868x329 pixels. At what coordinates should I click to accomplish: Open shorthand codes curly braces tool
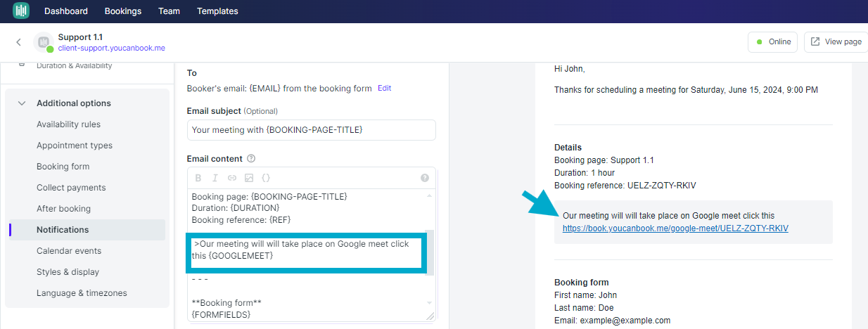(x=266, y=178)
